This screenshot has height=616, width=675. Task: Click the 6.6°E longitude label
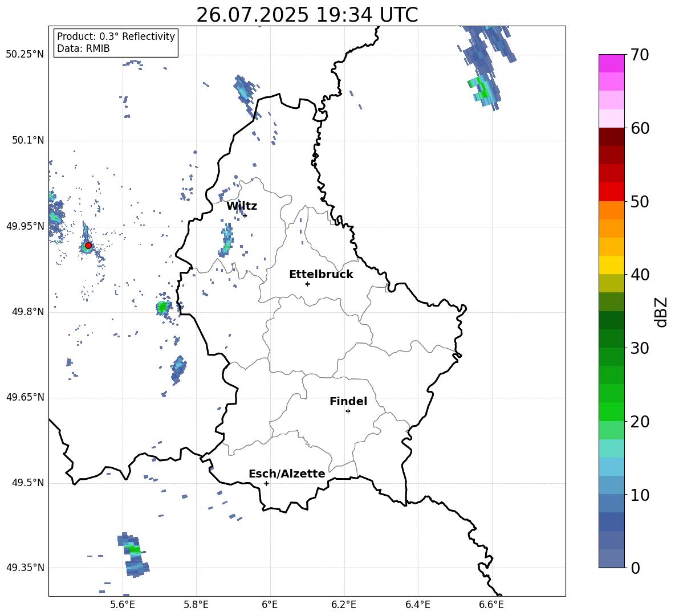click(491, 605)
